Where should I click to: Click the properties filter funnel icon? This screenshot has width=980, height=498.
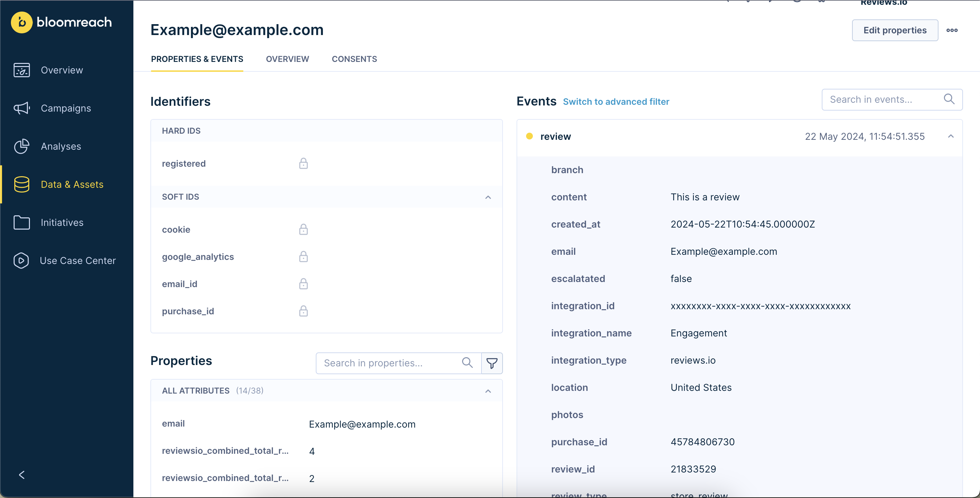click(491, 363)
